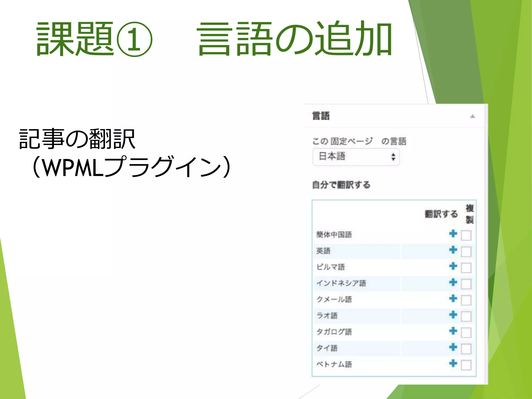Add translation for ビルマ語 via plus icon
The height and width of the screenshot is (399, 532).
453,266
